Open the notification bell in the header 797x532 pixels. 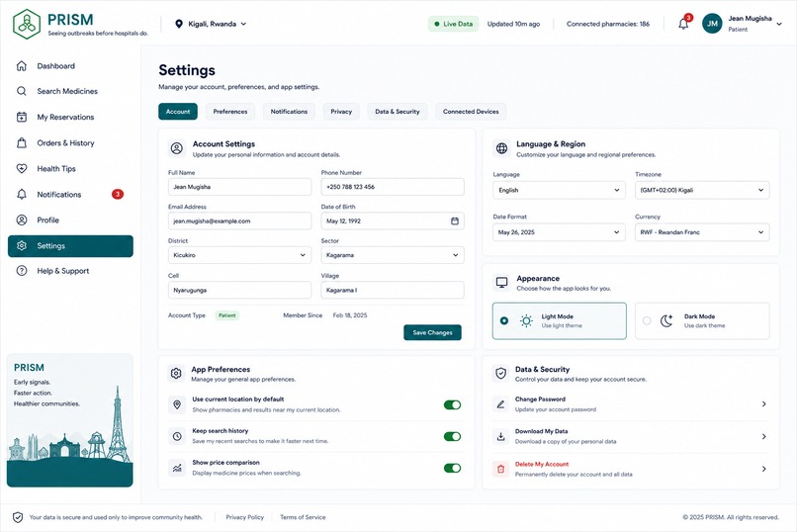coord(683,24)
